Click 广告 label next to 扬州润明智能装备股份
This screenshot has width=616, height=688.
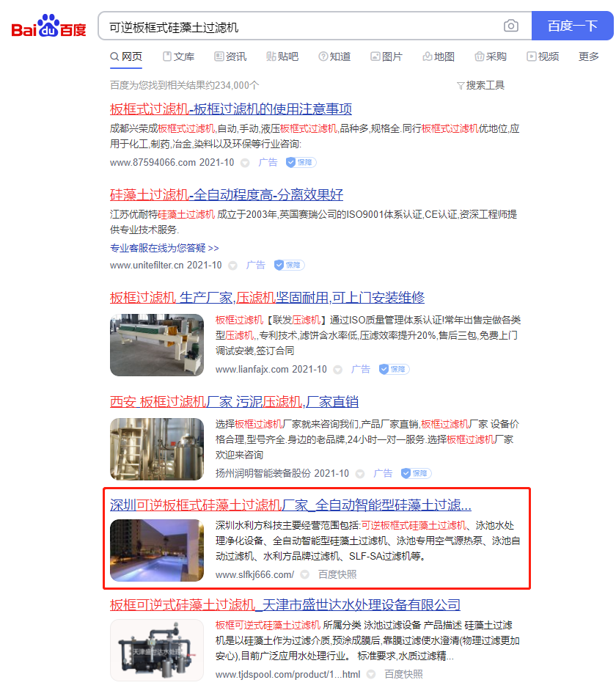383,473
